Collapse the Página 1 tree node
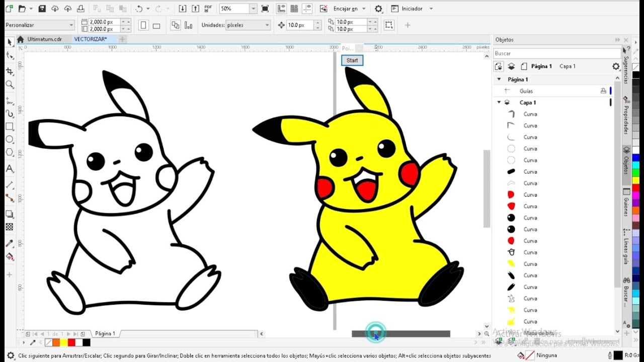The width and height of the screenshot is (644, 362). coord(499,79)
